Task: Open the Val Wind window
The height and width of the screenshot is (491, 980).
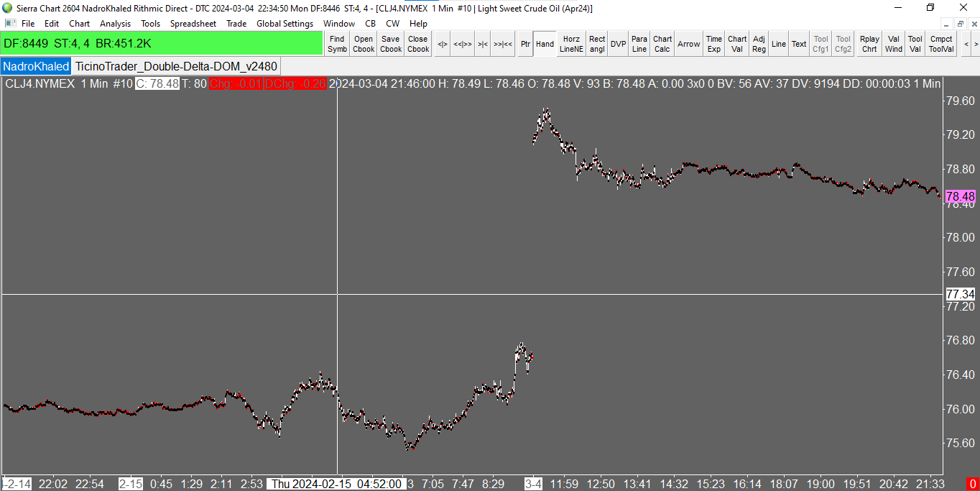Action: pos(894,44)
